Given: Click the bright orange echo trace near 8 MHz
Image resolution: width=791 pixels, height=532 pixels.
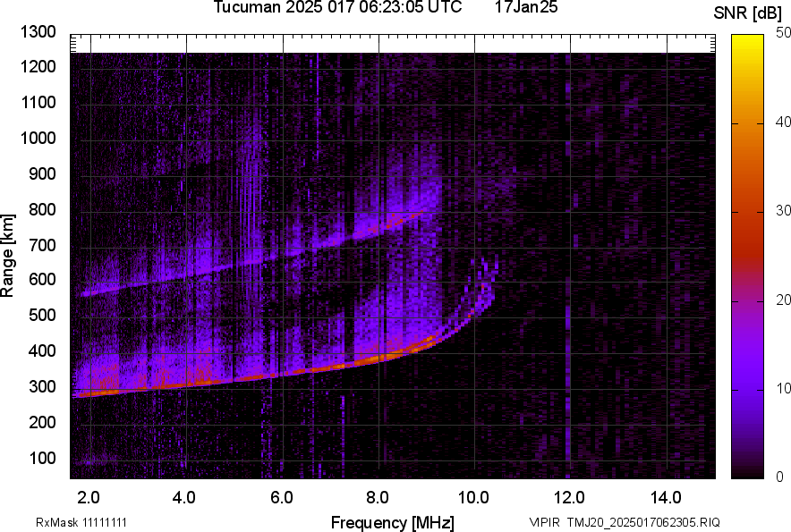Looking at the screenshot, I should 380,357.
